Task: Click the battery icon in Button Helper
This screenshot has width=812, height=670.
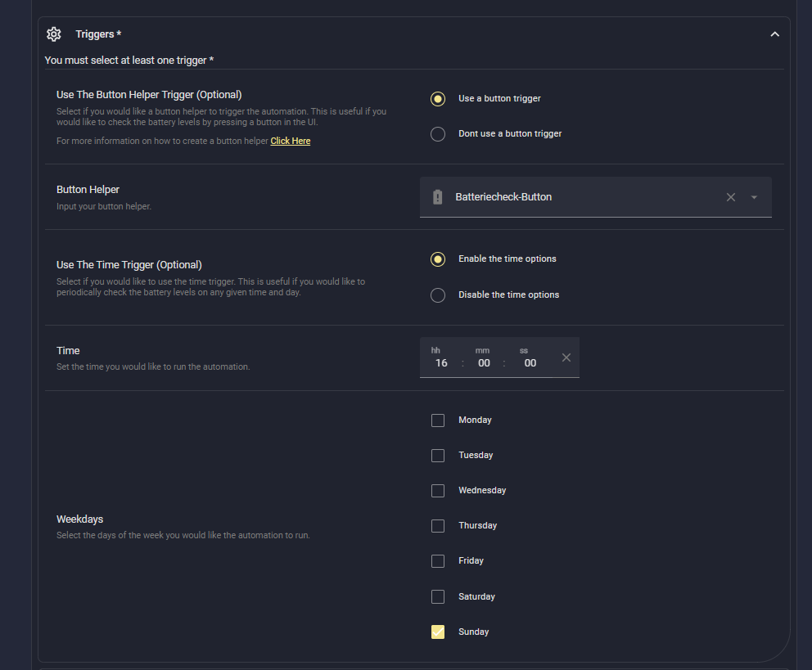Action: 438,197
